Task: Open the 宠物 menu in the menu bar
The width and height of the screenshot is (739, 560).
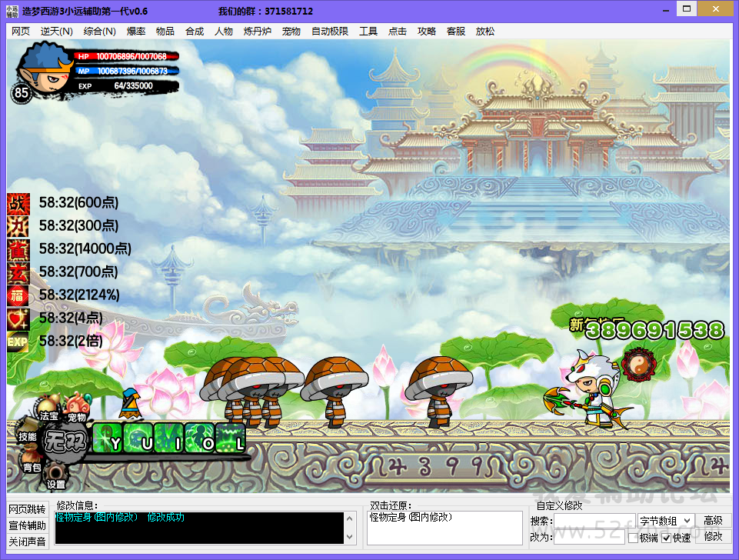Action: coord(291,32)
